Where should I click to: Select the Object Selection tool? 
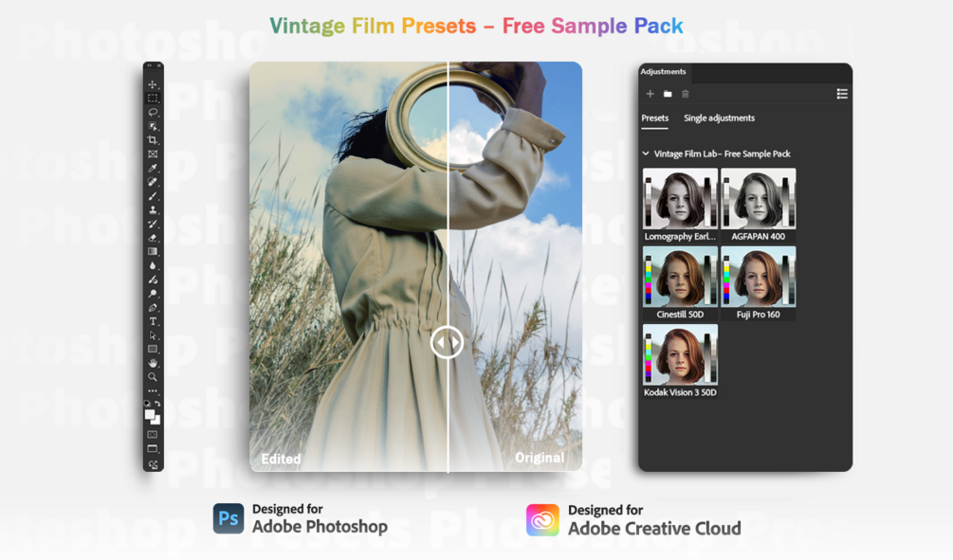point(153,126)
